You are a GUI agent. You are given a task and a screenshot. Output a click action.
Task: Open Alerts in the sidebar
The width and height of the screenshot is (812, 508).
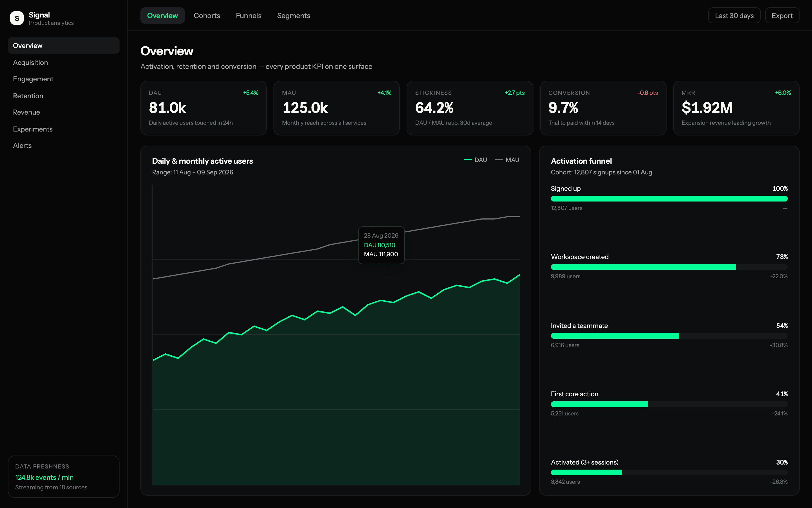click(x=64, y=145)
